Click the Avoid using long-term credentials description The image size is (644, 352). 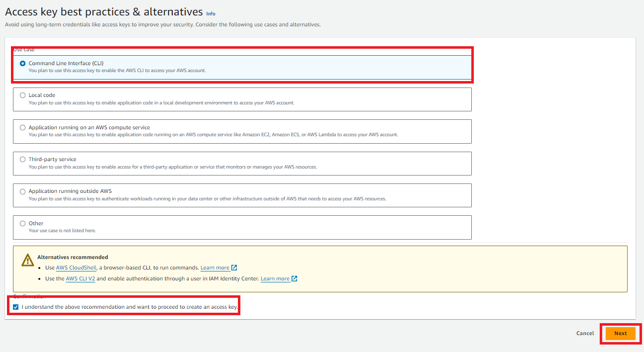pyautogui.click(x=163, y=24)
